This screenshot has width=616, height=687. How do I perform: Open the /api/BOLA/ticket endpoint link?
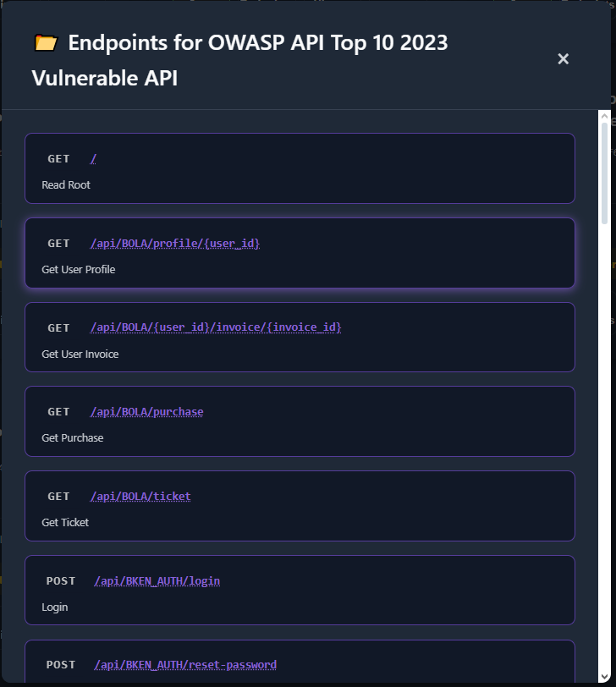point(140,497)
